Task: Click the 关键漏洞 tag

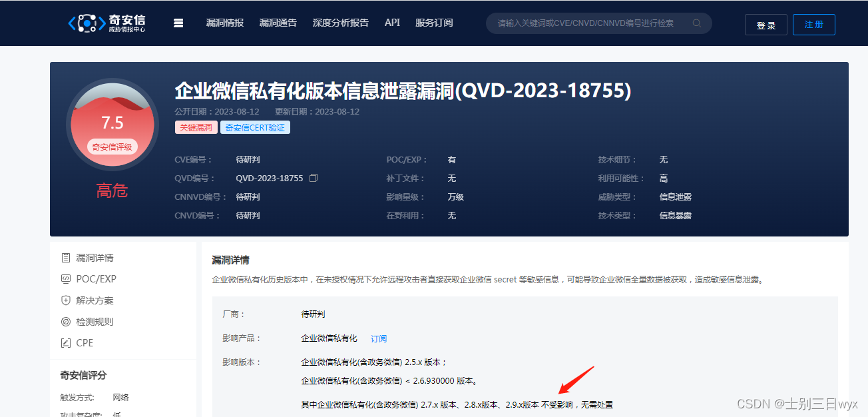Action: click(x=196, y=127)
